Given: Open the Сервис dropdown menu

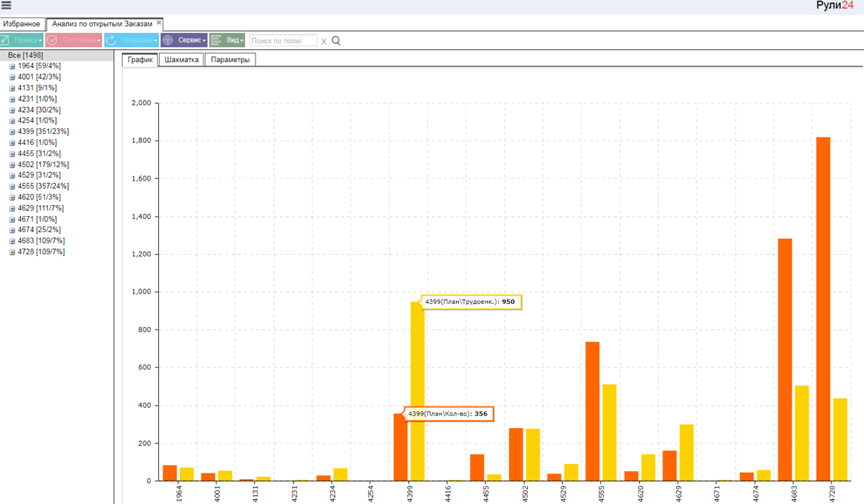Looking at the screenshot, I should click(x=184, y=40).
